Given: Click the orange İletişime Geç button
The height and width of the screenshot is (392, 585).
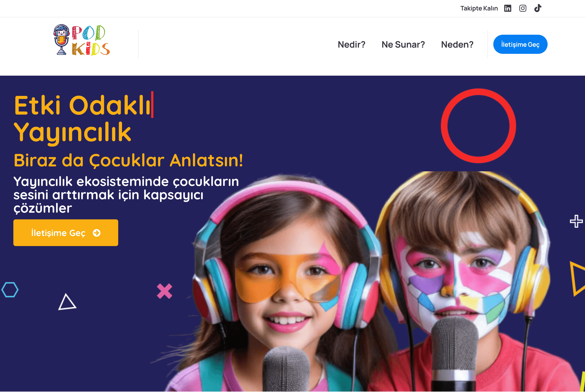Looking at the screenshot, I should (66, 233).
